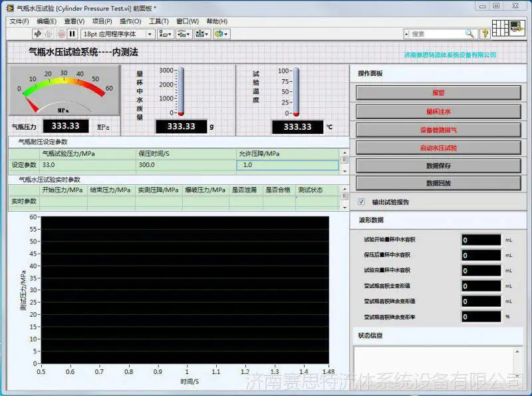
Task: Click the 量杯注水 button
Action: click(x=438, y=111)
